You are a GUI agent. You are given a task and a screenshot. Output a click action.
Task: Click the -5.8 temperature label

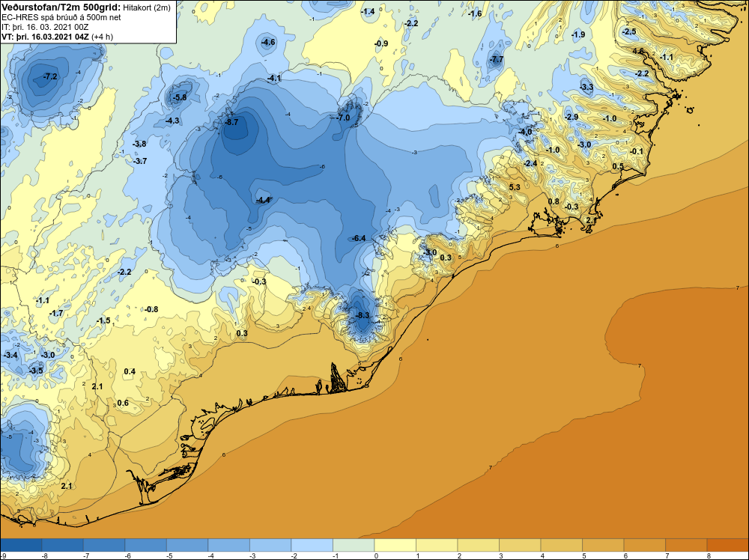[180, 97]
